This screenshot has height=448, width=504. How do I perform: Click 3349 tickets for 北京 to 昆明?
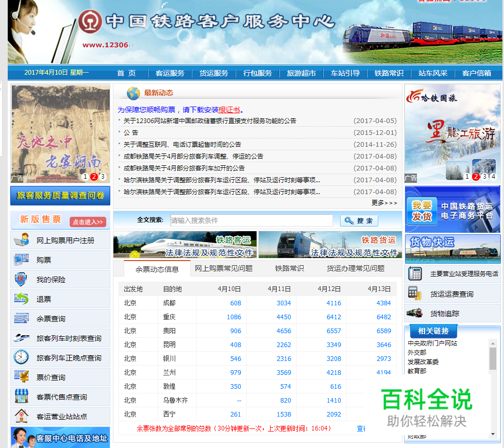pos(333,344)
